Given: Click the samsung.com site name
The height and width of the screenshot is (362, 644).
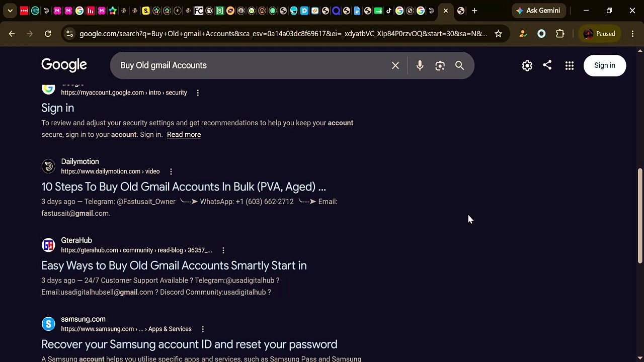Looking at the screenshot, I should click(x=83, y=319).
